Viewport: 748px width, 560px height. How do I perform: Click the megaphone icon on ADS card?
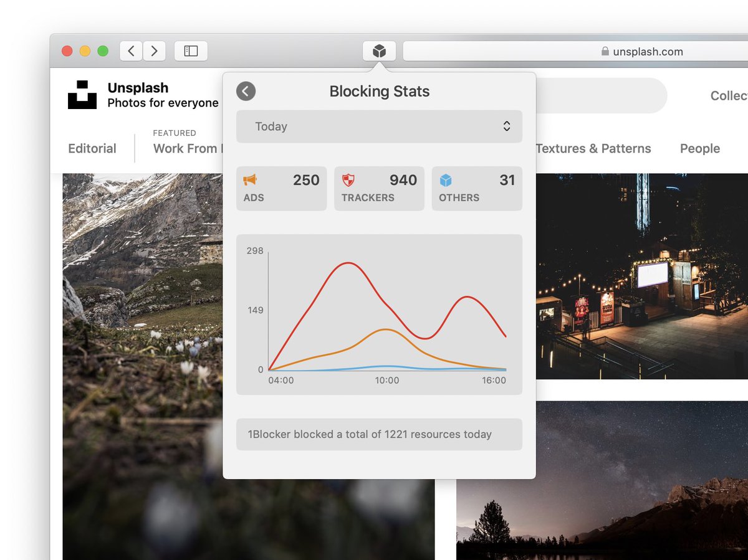[x=251, y=180]
